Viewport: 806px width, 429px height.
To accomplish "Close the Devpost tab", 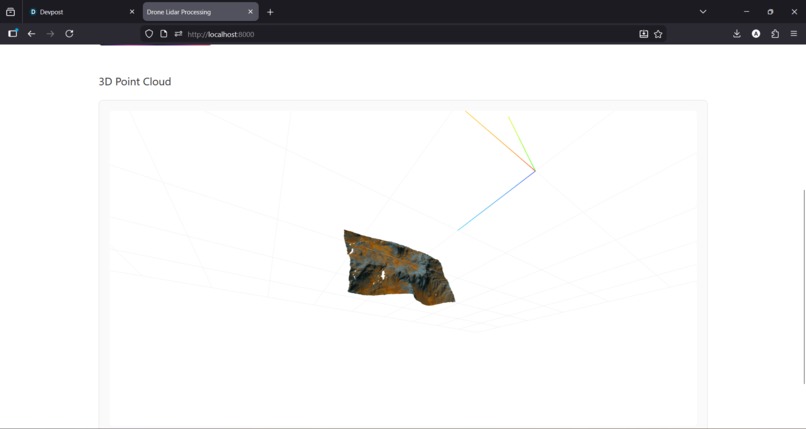I will (x=132, y=12).
